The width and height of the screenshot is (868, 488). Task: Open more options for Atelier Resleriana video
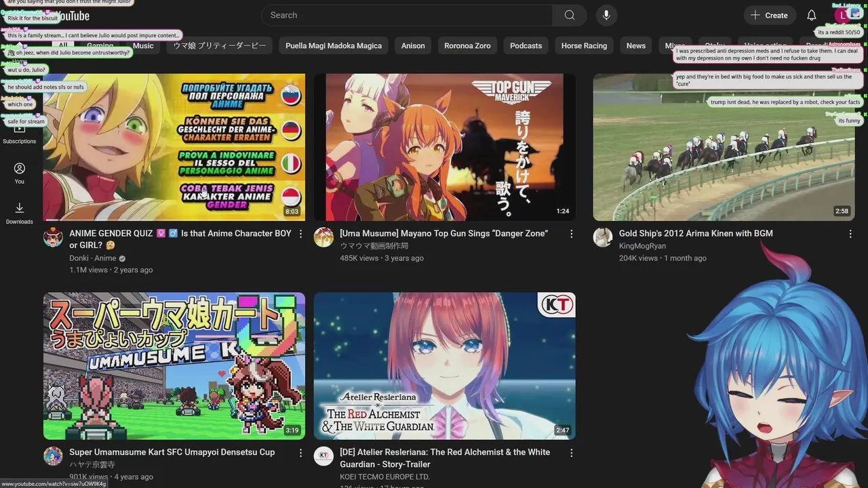[572, 453]
